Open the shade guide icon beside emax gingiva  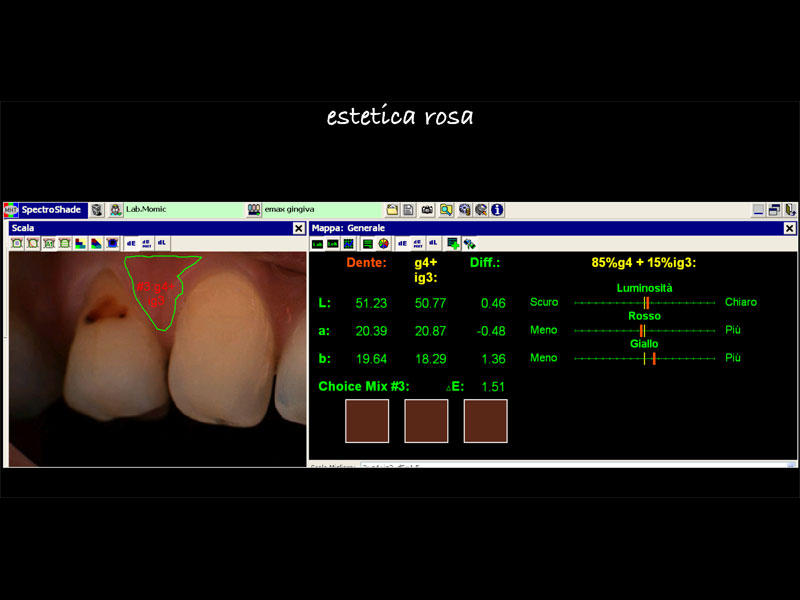254,210
